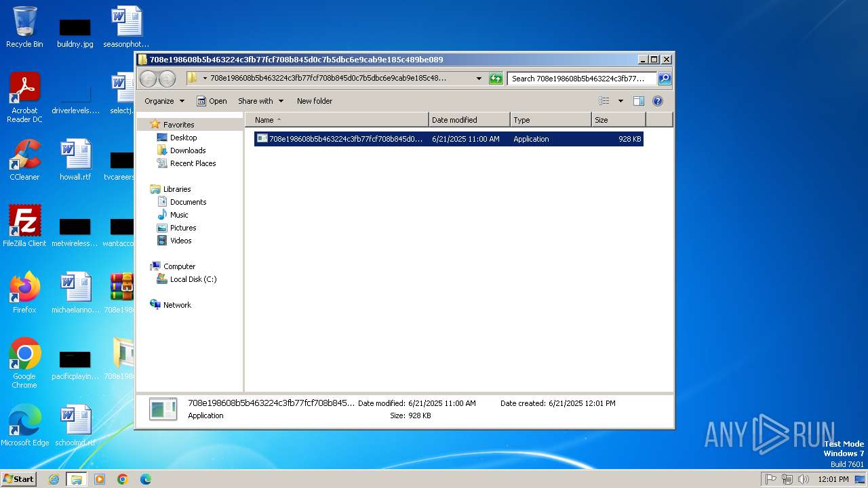Viewport: 868px width, 488px height.
Task: Refresh the folder view
Action: pyautogui.click(x=496, y=79)
